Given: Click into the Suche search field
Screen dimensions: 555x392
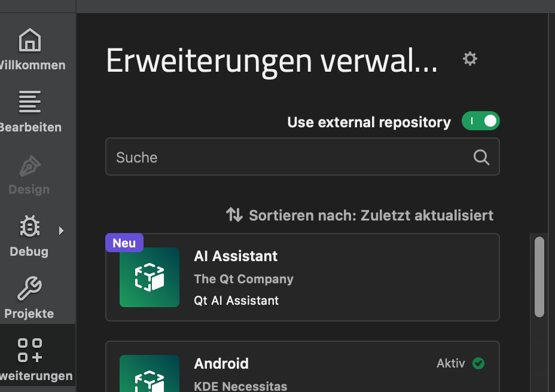Looking at the screenshot, I should [x=303, y=157].
